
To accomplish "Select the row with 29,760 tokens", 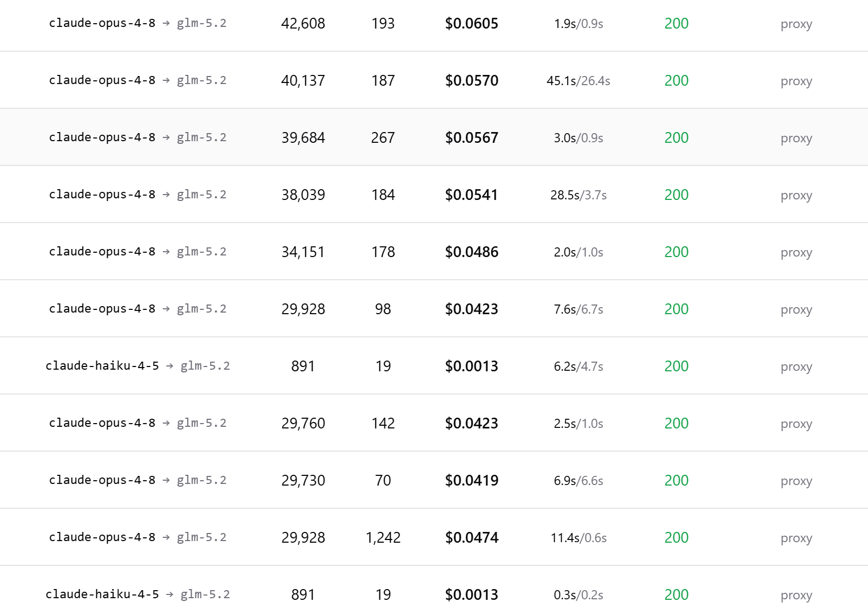I will (x=434, y=423).
